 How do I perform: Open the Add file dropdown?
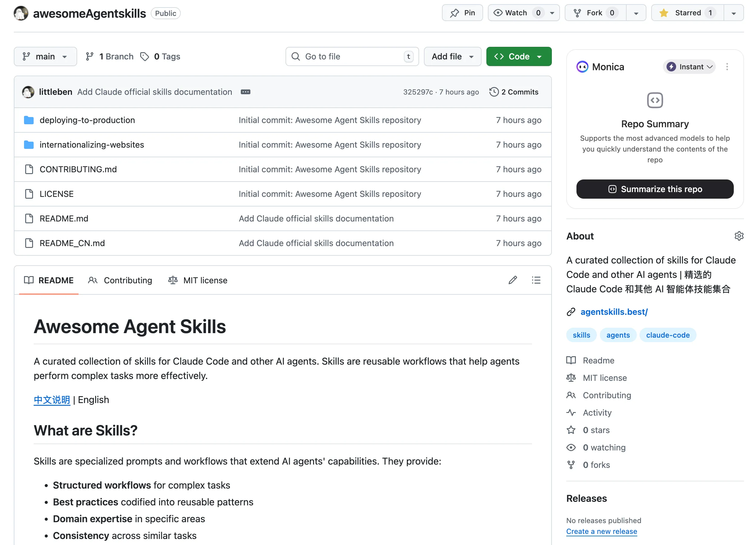pyautogui.click(x=452, y=57)
